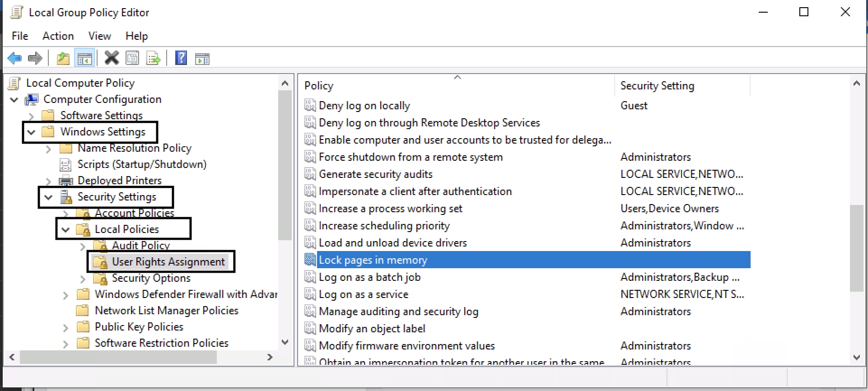Click the blue Help question mark icon
This screenshot has height=391, width=868.
click(181, 58)
